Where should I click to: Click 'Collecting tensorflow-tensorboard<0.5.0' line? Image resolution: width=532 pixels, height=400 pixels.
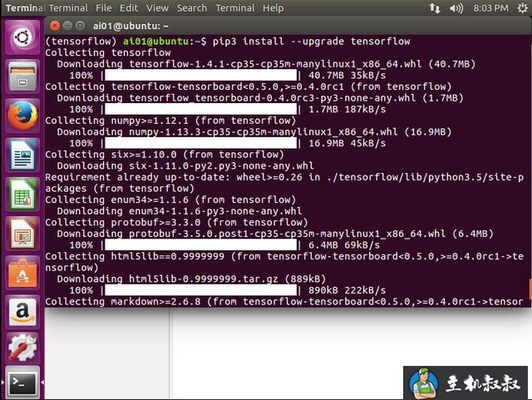pyautogui.click(x=249, y=86)
